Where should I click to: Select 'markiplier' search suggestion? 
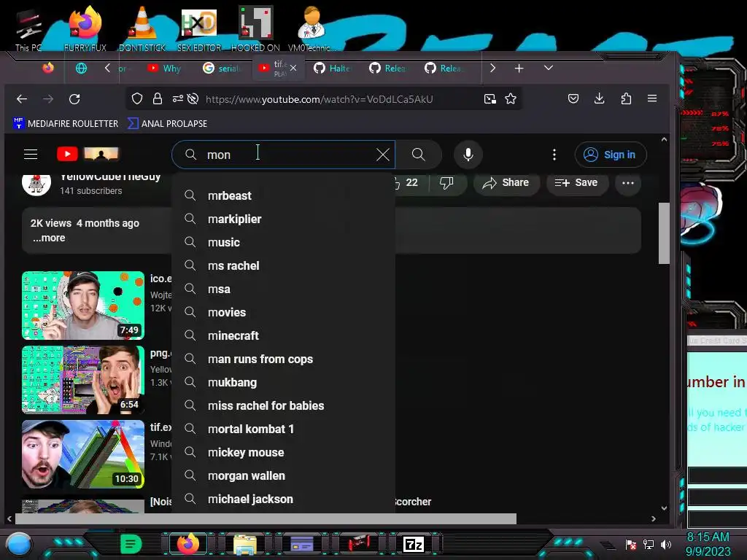click(283, 219)
